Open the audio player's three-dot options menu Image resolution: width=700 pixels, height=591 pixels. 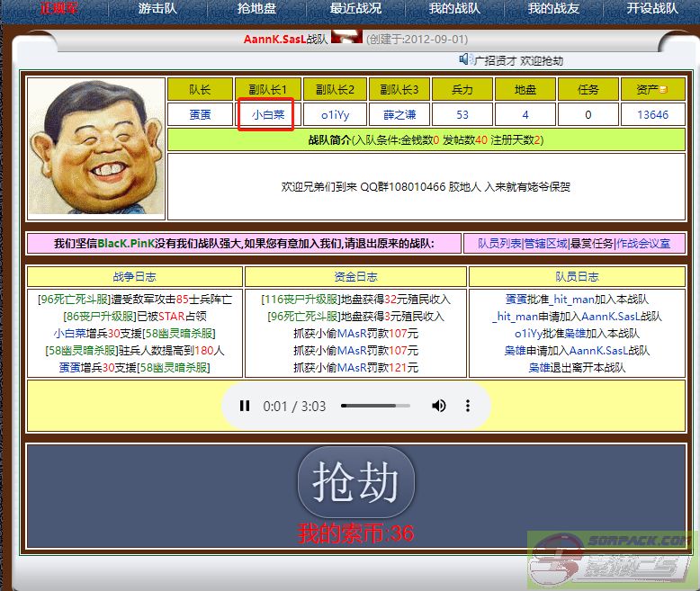(x=468, y=406)
